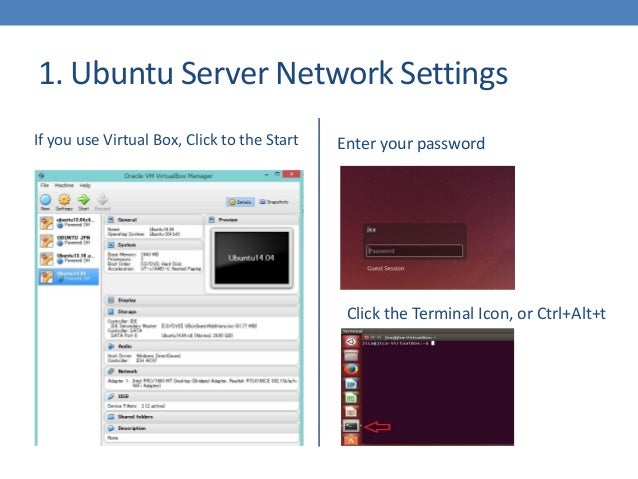Open LibreOffice Writer from the launcher
The width and height of the screenshot is (638, 479).
(351, 383)
